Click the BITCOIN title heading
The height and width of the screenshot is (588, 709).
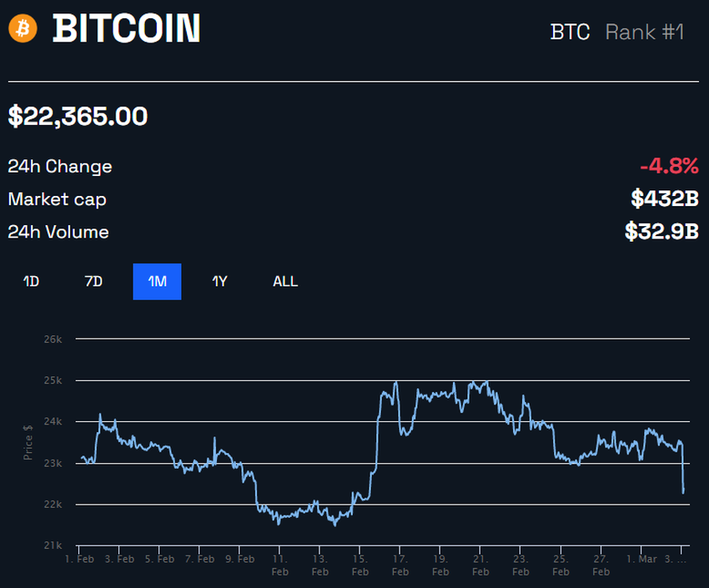pyautogui.click(x=127, y=29)
